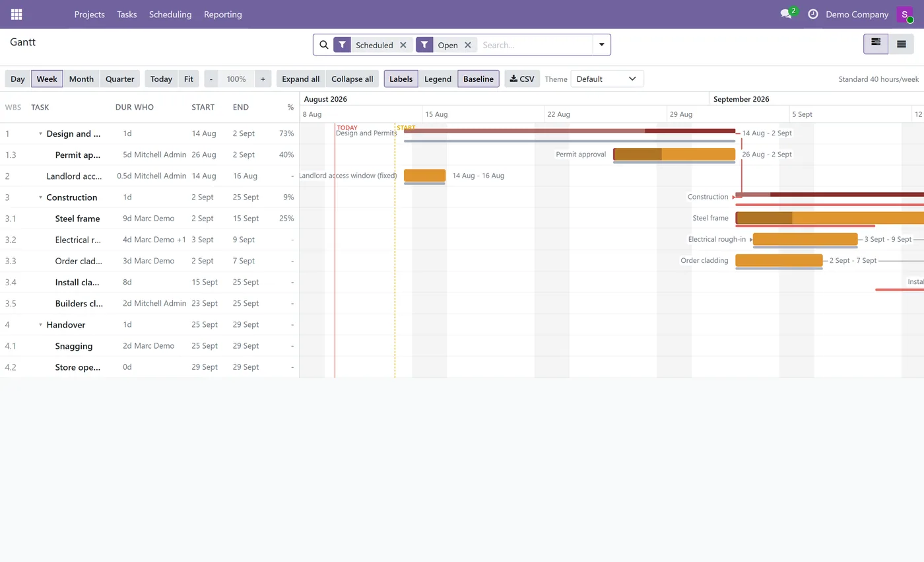Toggle the Baseline display option

(478, 79)
